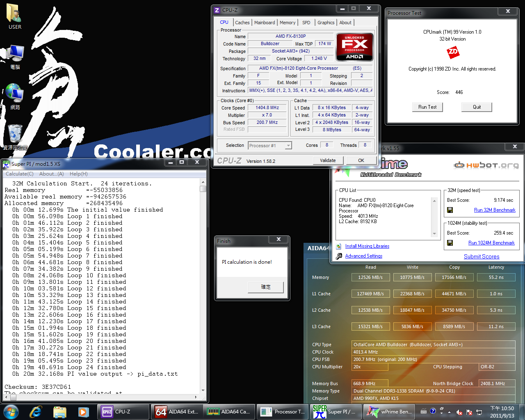Click OK in the CPU-Z window

coord(361,160)
